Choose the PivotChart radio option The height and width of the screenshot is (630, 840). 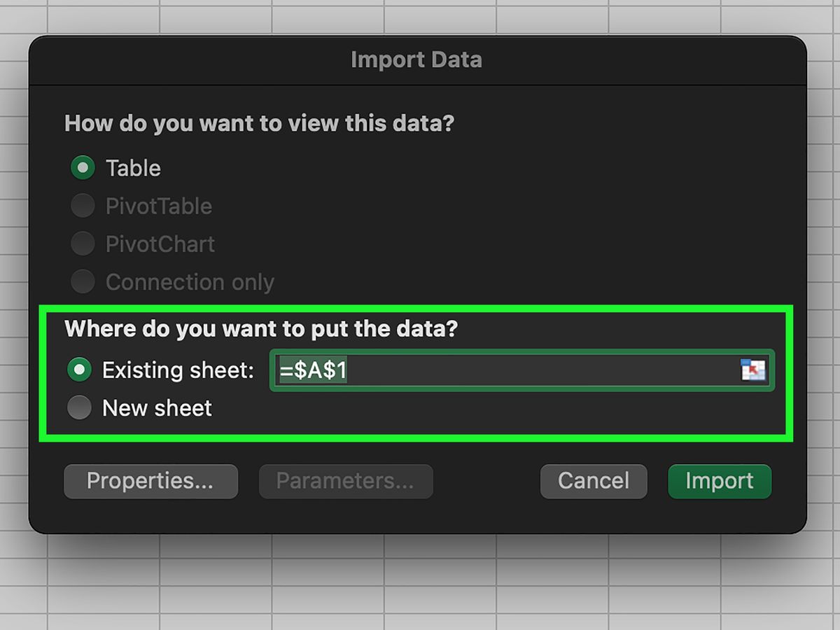[x=83, y=244]
